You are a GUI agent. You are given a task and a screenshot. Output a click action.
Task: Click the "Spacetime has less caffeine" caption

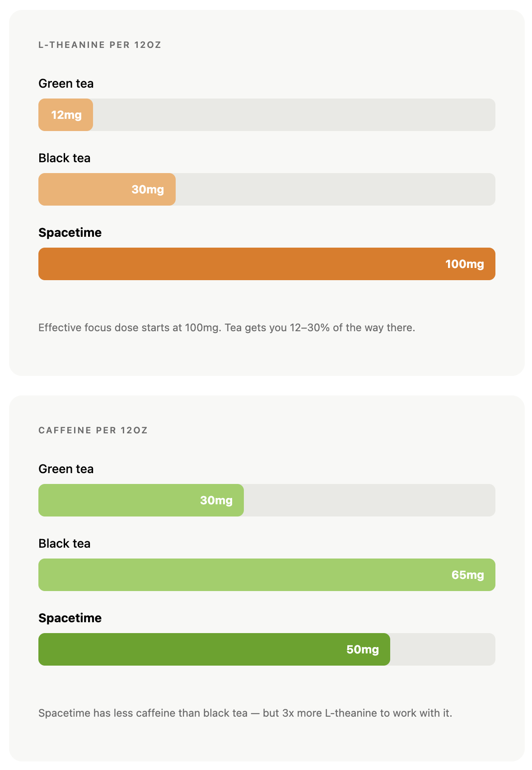point(245,713)
